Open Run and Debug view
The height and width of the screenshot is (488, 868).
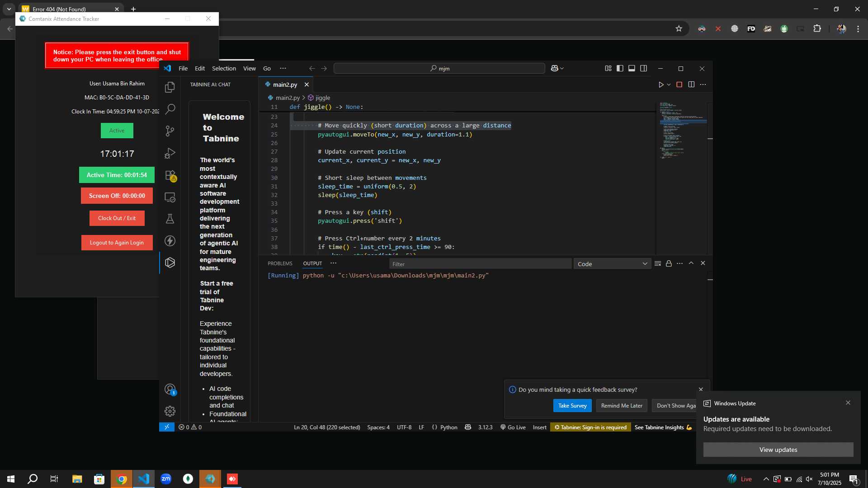coord(170,153)
